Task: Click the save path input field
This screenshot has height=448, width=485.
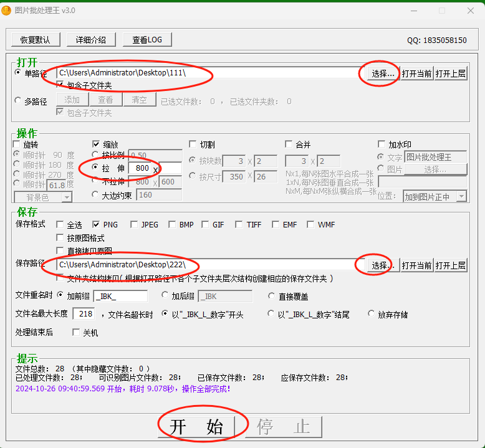Action: pyautogui.click(x=209, y=265)
